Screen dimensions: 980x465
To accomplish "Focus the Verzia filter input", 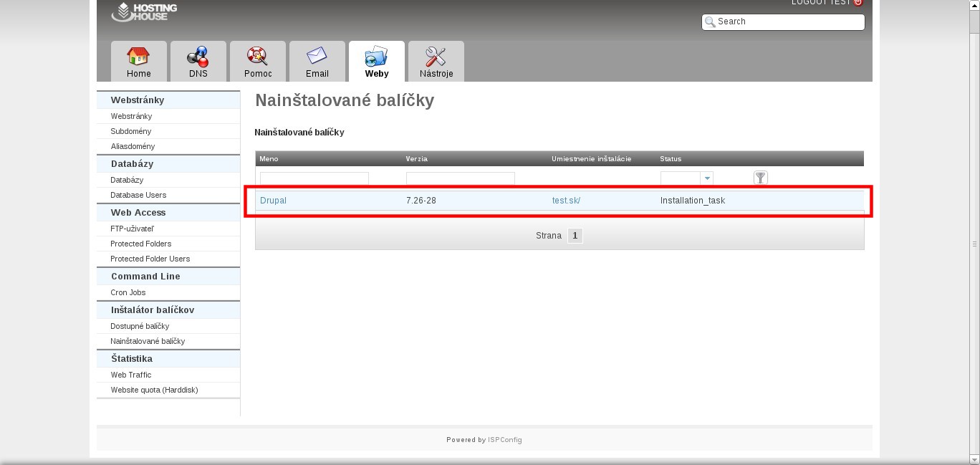I will [460, 178].
